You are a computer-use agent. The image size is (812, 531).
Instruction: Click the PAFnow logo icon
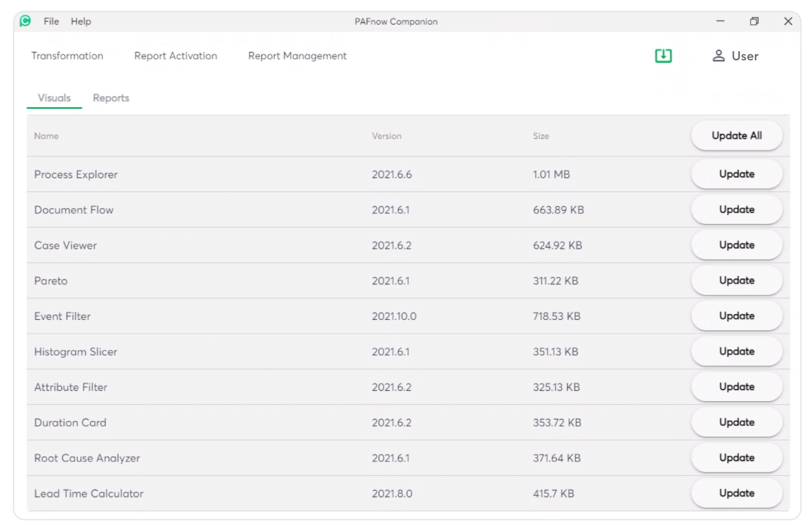25,21
